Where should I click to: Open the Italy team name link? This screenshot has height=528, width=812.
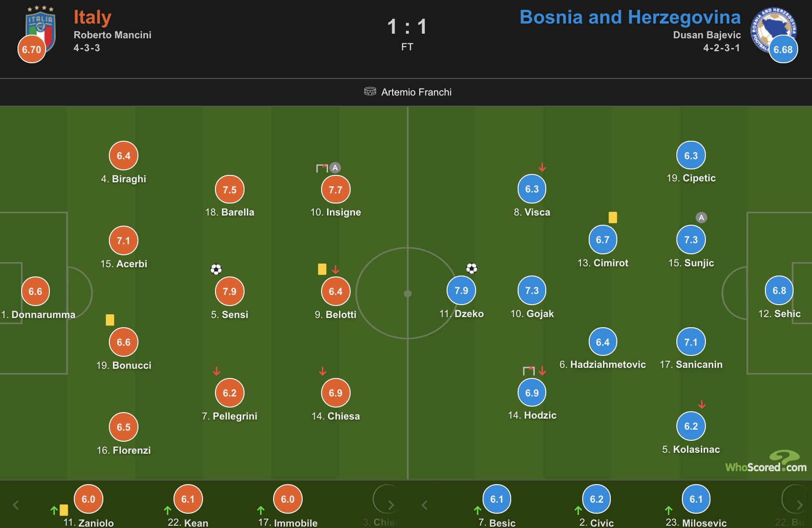click(92, 18)
